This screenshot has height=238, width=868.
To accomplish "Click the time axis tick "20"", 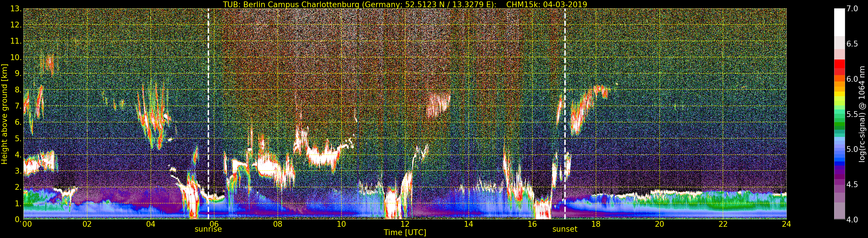I will point(659,224).
